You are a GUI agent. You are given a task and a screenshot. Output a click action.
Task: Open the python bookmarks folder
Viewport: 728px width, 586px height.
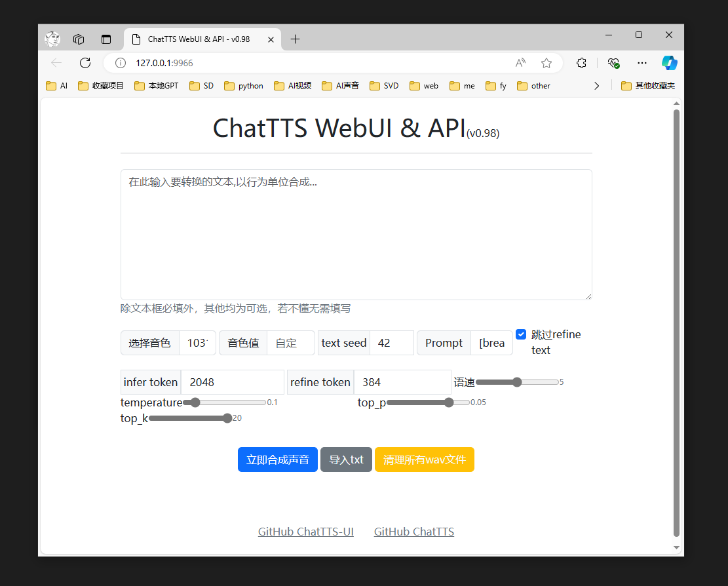tap(244, 86)
